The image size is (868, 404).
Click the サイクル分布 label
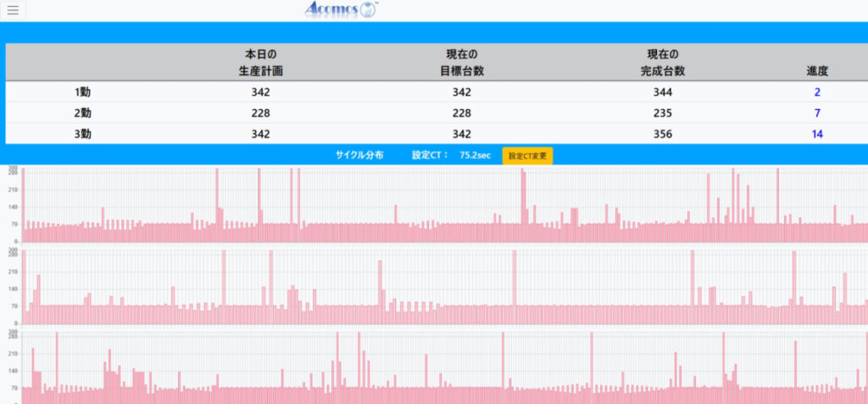coord(359,155)
